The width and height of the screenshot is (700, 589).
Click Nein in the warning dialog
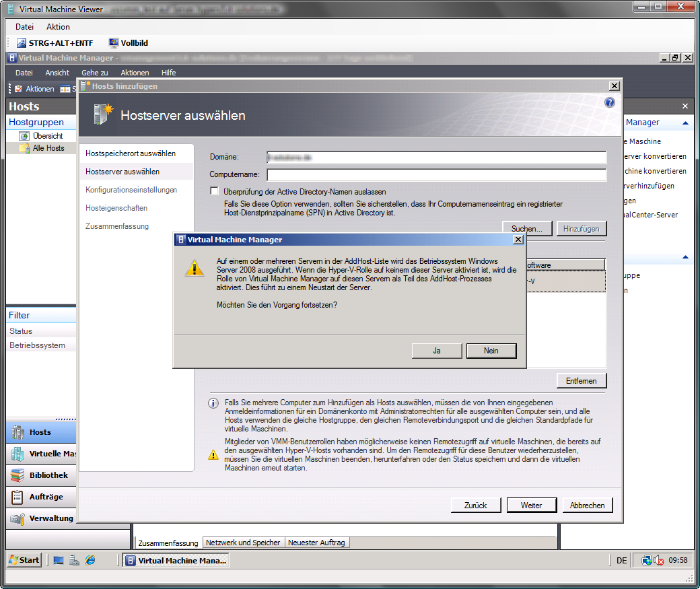pos(491,351)
